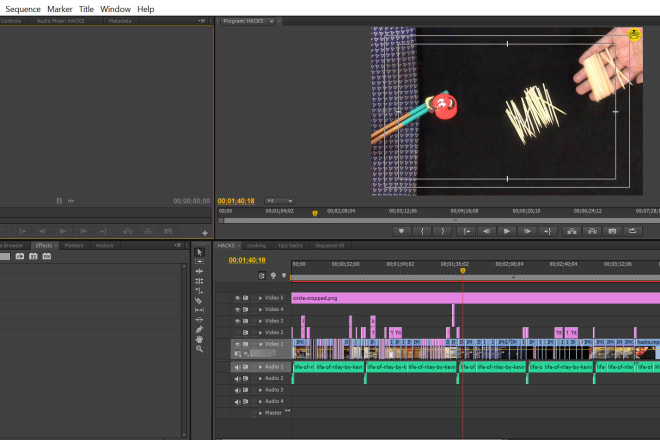This screenshot has width=660, height=440.
Task: Click Source monitor button editor plus icon
Action: (x=205, y=233)
